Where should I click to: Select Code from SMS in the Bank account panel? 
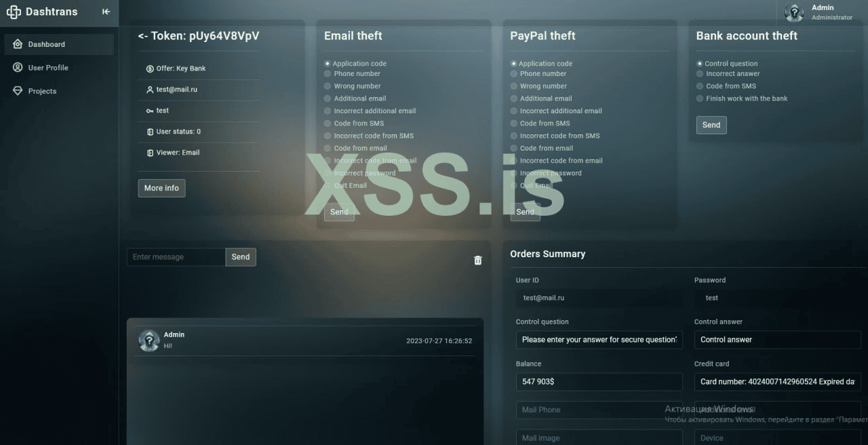click(x=700, y=86)
